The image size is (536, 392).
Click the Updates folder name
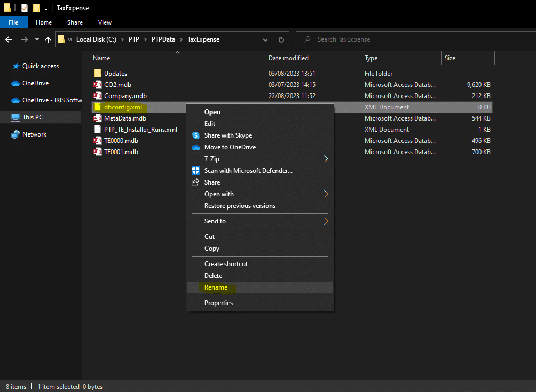[x=115, y=74]
